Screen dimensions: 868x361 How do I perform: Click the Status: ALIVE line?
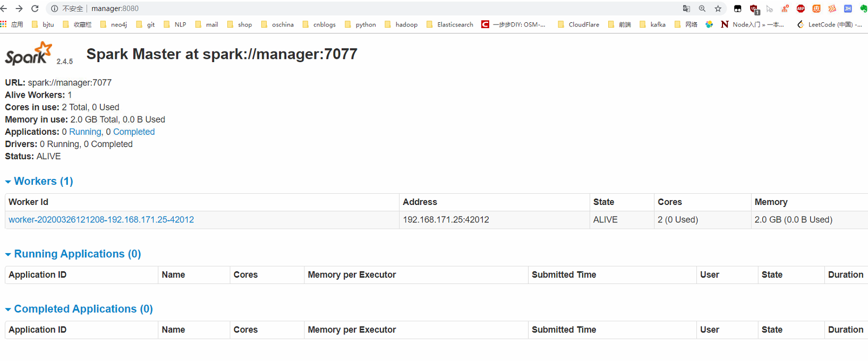pos(33,157)
